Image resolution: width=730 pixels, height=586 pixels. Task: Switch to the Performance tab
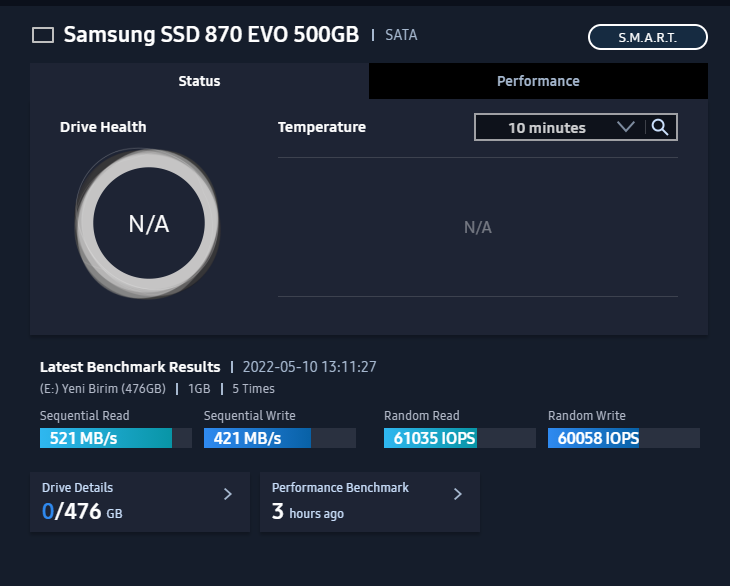[538, 81]
